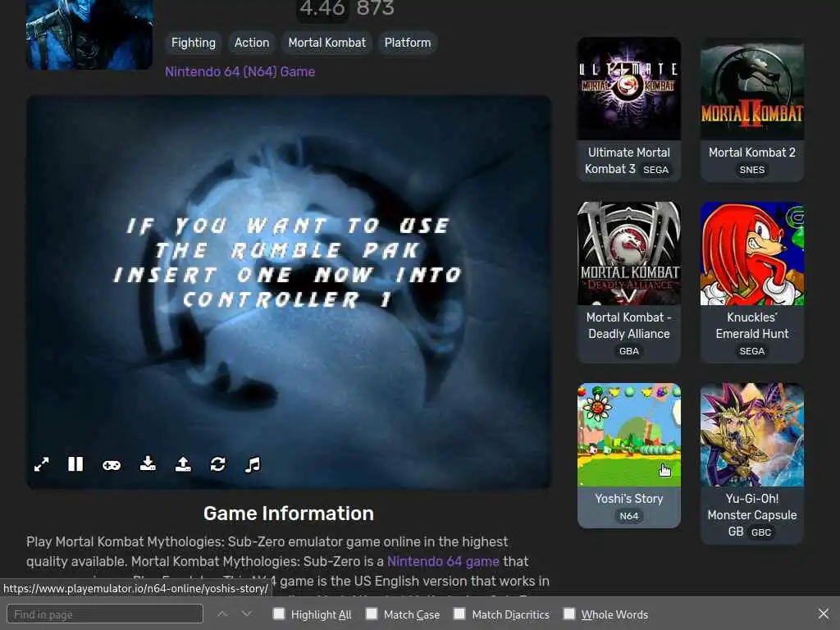Open Knuckles' Emerald Hunt cover image

(x=752, y=253)
